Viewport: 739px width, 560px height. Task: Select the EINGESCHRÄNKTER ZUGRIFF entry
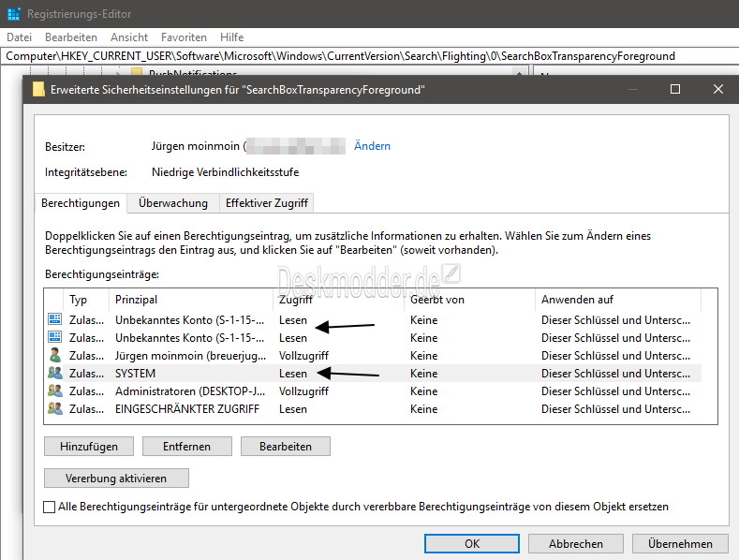187,409
